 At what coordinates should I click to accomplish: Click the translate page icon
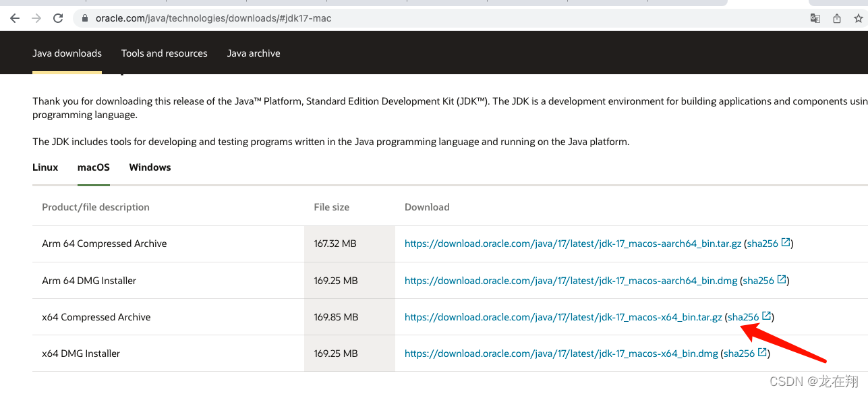click(x=815, y=18)
